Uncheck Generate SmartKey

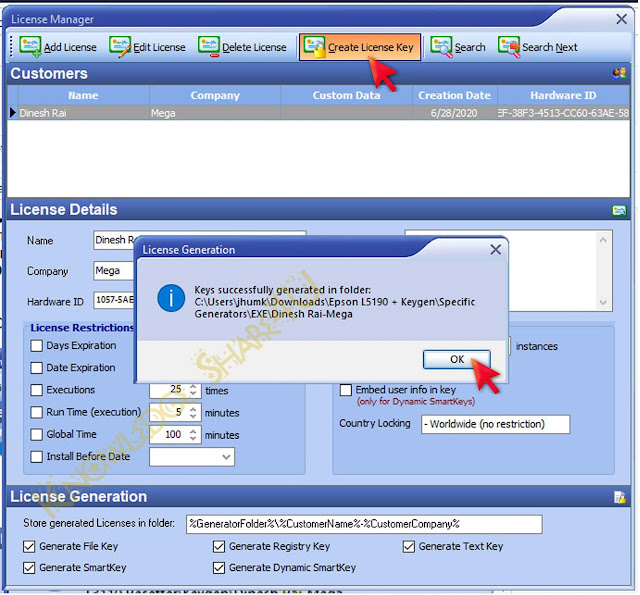(x=29, y=568)
